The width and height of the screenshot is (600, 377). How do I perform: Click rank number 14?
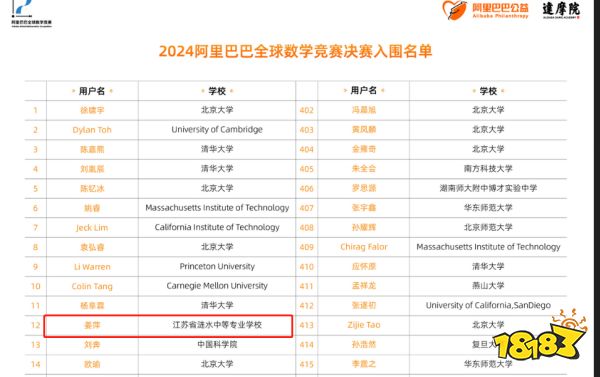click(x=36, y=364)
